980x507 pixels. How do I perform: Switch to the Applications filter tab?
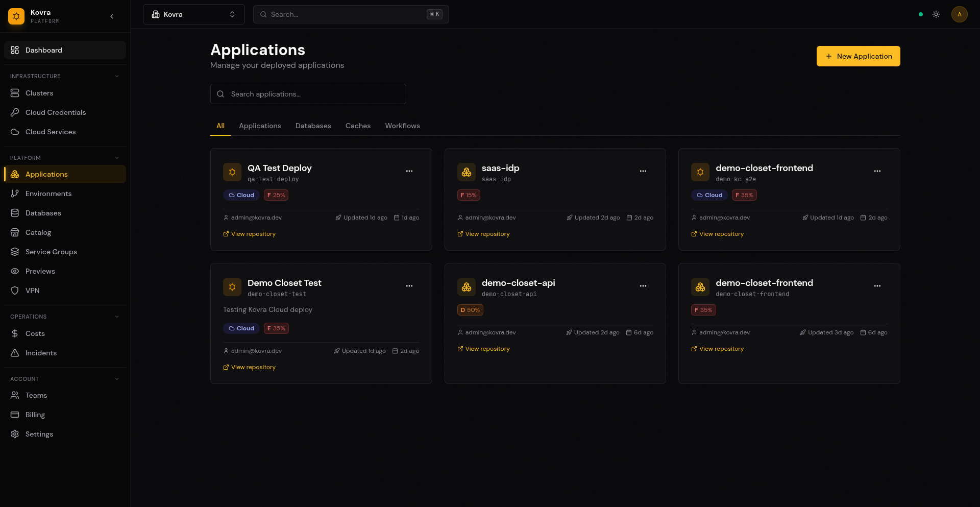pyautogui.click(x=260, y=126)
